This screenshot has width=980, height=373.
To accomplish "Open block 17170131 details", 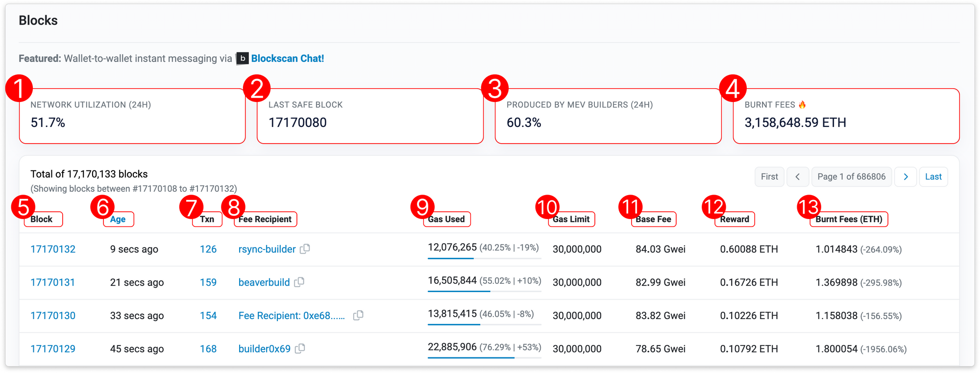I will click(53, 283).
